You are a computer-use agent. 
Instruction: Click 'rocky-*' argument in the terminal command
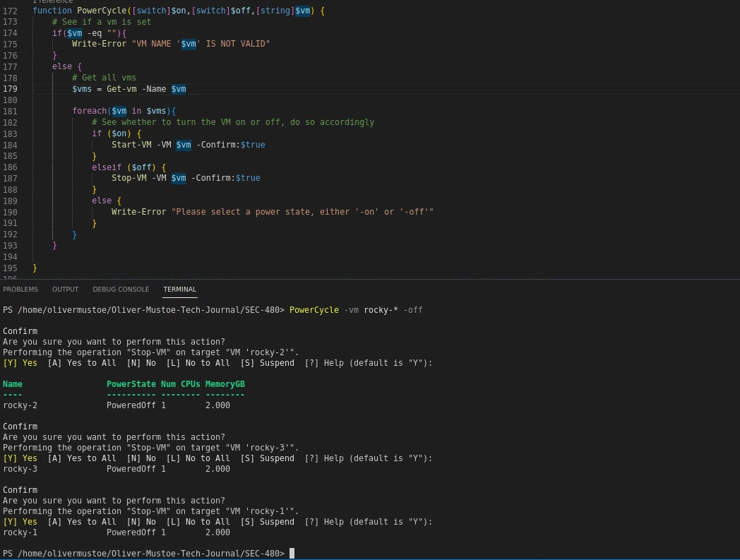coord(381,310)
